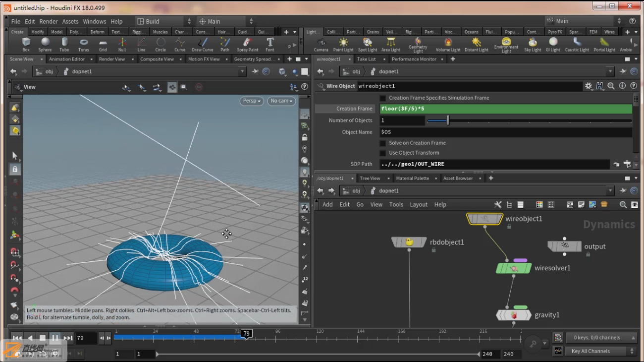Switch to the Geometry Spreadsheet tab

pos(253,59)
